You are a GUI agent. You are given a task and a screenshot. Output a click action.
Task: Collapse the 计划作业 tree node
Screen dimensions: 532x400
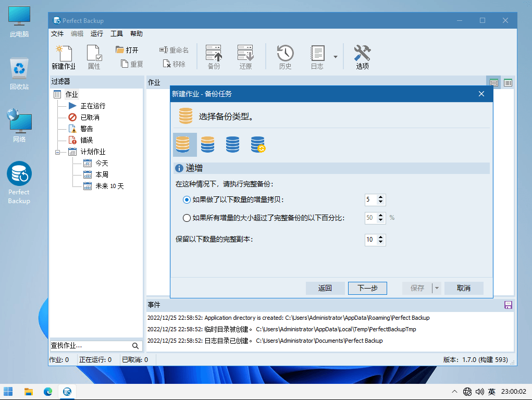[x=57, y=152]
